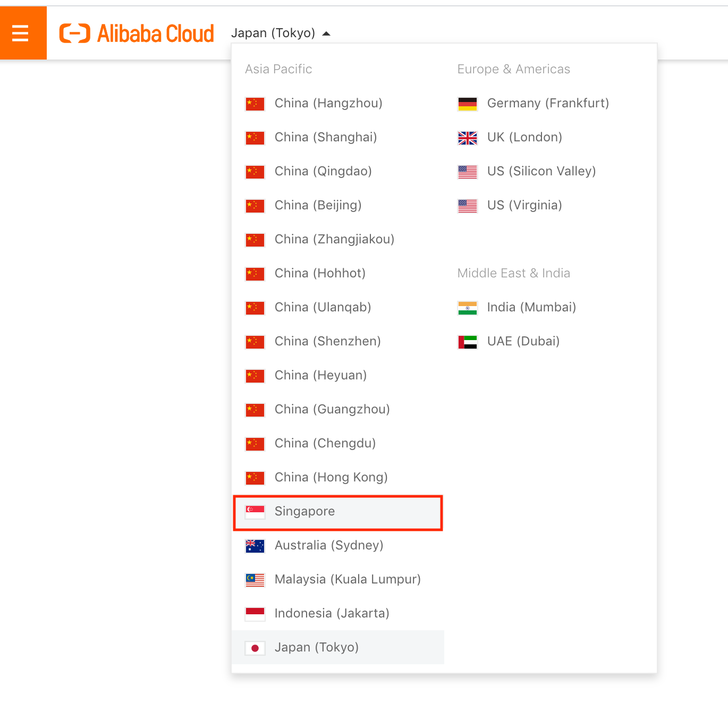The image size is (728, 711).
Task: Click the red highlight box around Singapore
Action: click(338, 513)
